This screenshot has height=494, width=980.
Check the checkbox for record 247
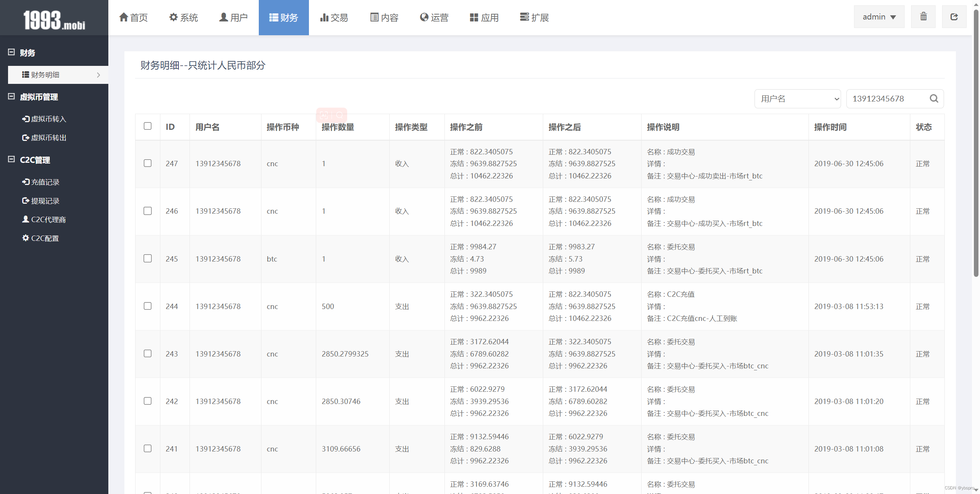click(x=147, y=164)
